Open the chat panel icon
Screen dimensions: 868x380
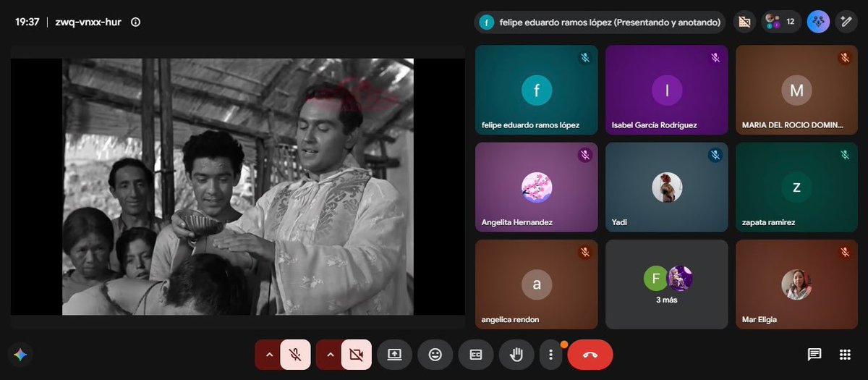[814, 355]
